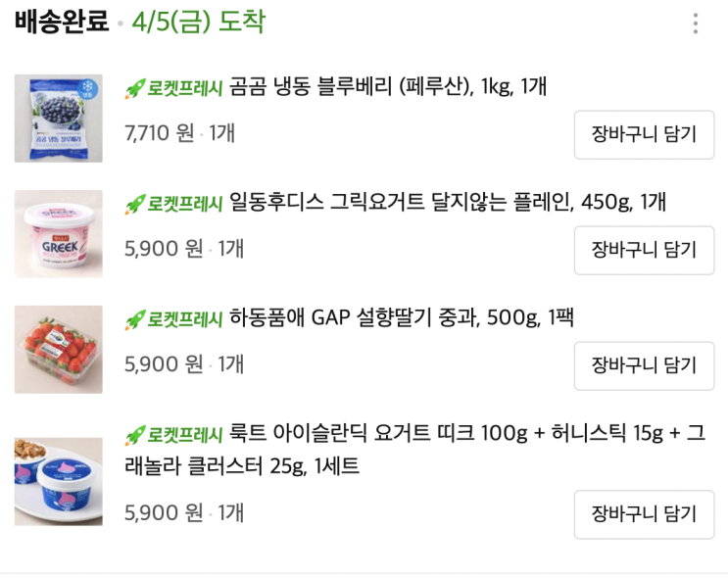Open the Icelandic yogurt set thumbnail

[59, 481]
